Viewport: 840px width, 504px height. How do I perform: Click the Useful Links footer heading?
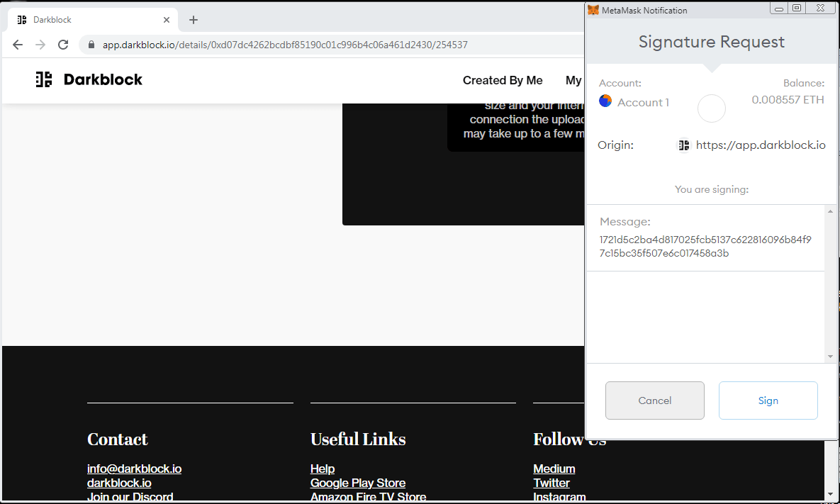coord(358,439)
